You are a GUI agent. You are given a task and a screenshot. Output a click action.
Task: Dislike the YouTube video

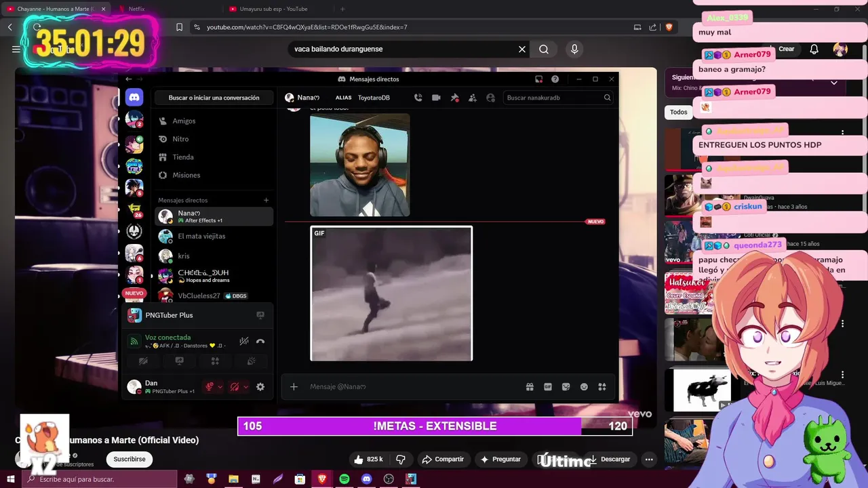coord(401,459)
